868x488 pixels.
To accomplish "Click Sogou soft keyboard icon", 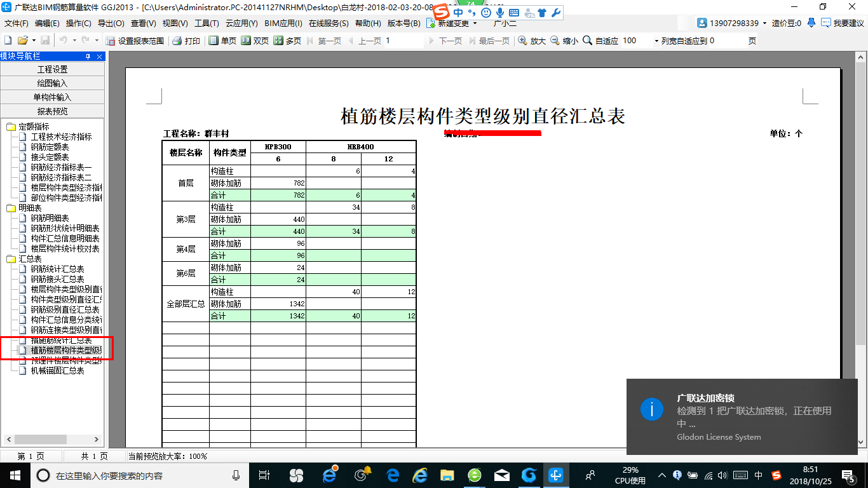I will click(x=514, y=13).
